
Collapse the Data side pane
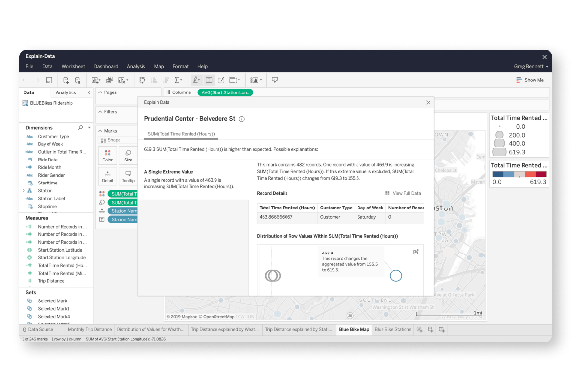[89, 92]
